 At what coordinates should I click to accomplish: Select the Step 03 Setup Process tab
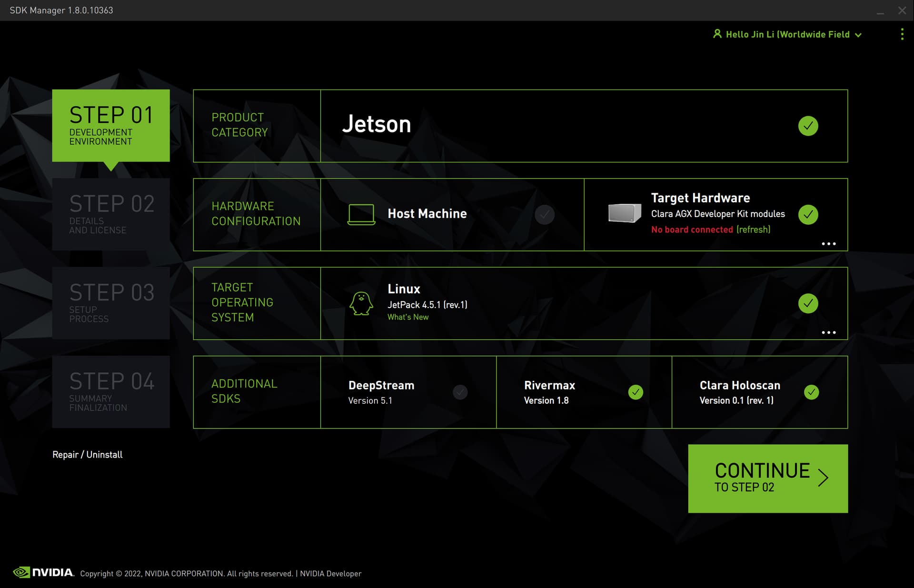click(x=111, y=303)
